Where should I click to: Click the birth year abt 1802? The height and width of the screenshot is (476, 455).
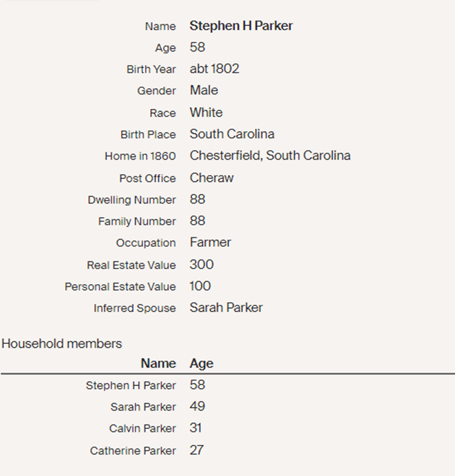click(214, 69)
